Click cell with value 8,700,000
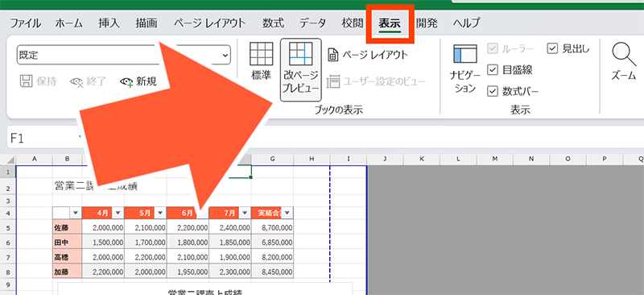Image resolution: width=644 pixels, height=295 pixels. point(272,227)
